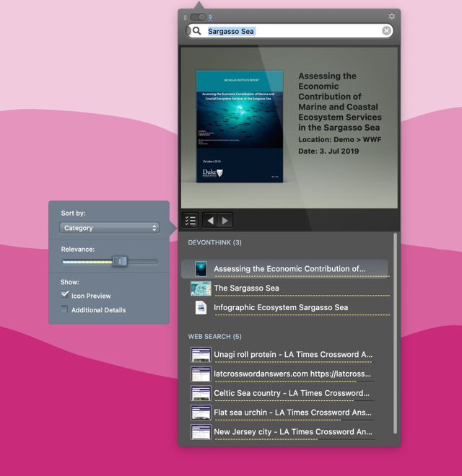Click the WEB SEARCH (5) section header
The height and width of the screenshot is (476, 462).
pos(214,337)
